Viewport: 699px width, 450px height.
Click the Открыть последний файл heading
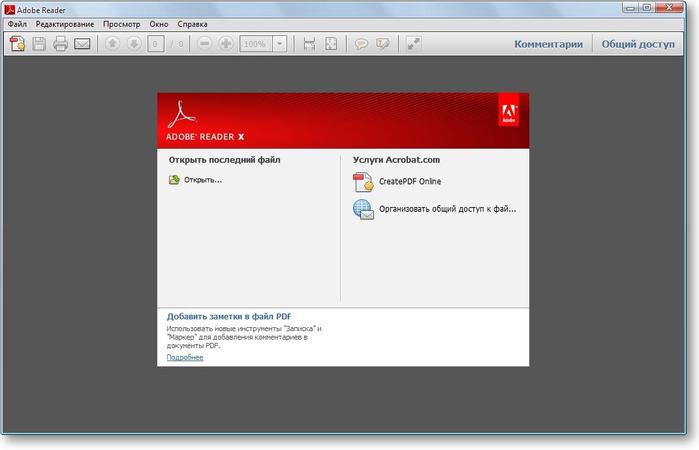pos(224,160)
